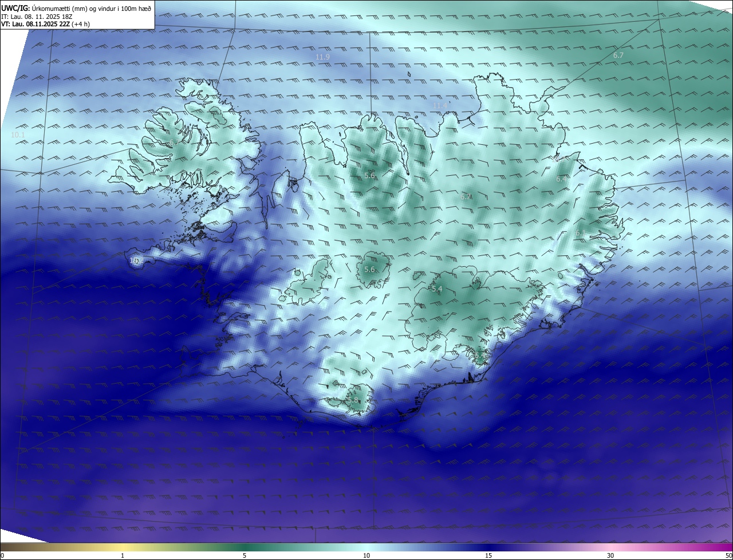Image resolution: width=733 pixels, height=560 pixels.
Task: Click the 5.6 value inside Hofsjökull glacier outline
Action: click(x=369, y=269)
